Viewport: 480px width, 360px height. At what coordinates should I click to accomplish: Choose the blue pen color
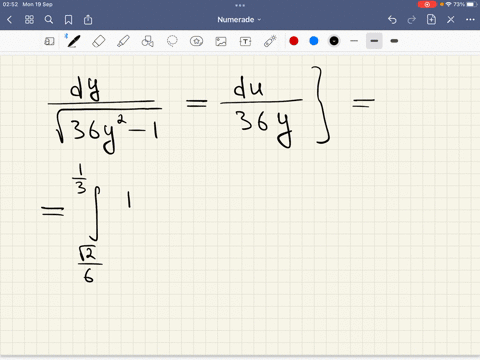click(x=314, y=41)
